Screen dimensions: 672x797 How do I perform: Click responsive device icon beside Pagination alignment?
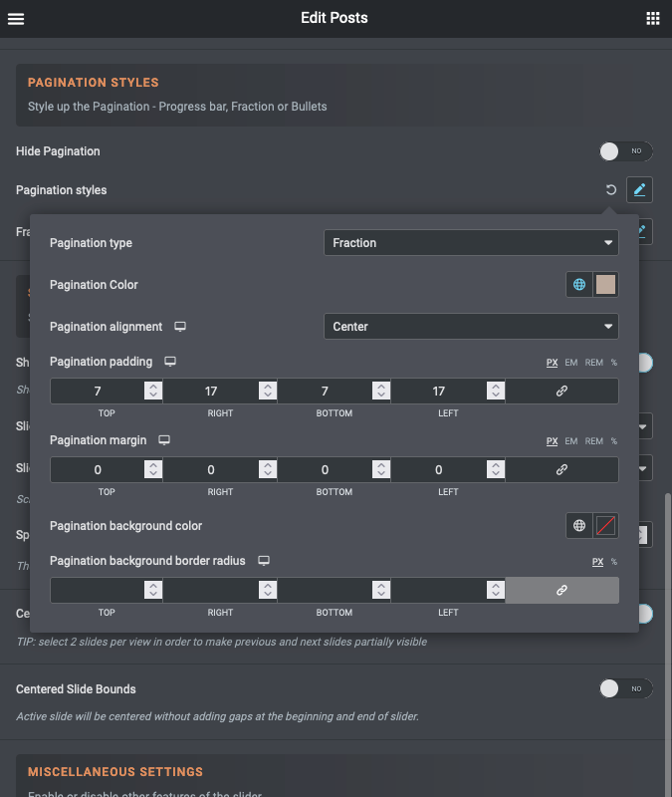(180, 327)
